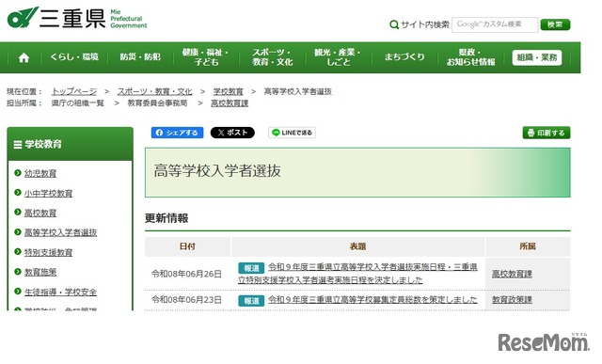This screenshot has width=602, height=364.
Task: Click the 県庁の組織一覧 breadcrumb text
Action: pyautogui.click(x=78, y=103)
